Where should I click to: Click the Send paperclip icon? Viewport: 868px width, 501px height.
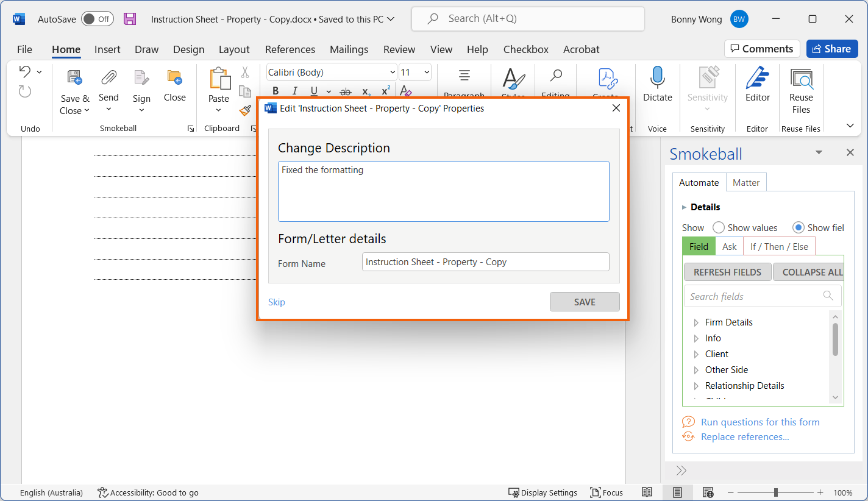point(108,77)
